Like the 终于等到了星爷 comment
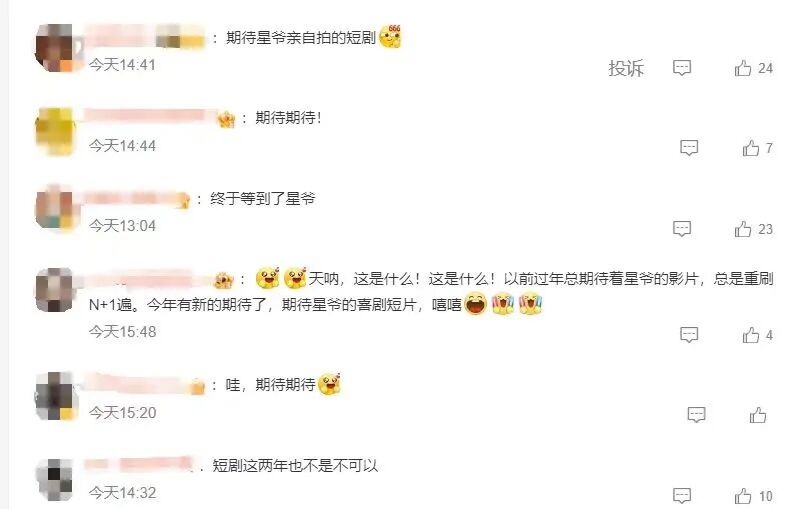Screen dimensions: 789x509 click(x=743, y=229)
